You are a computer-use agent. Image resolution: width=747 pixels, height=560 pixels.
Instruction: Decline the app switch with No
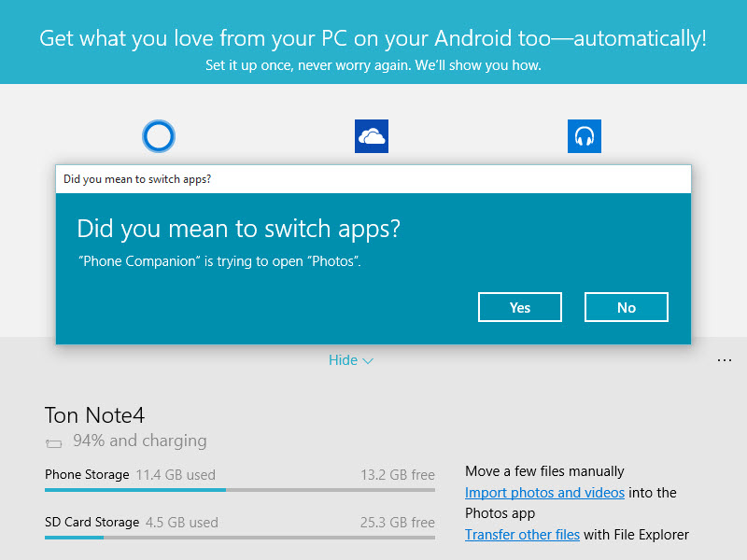tap(627, 307)
